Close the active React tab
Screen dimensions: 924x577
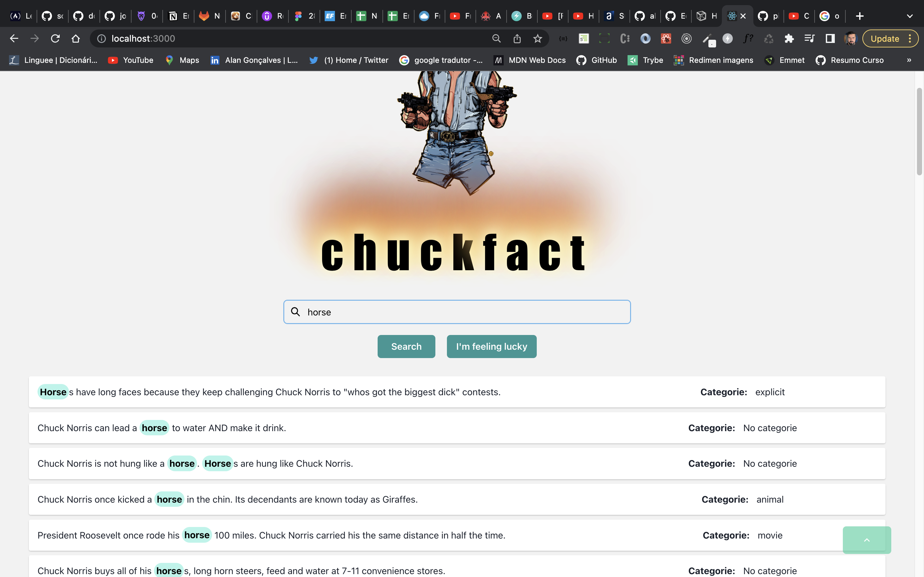tap(743, 16)
